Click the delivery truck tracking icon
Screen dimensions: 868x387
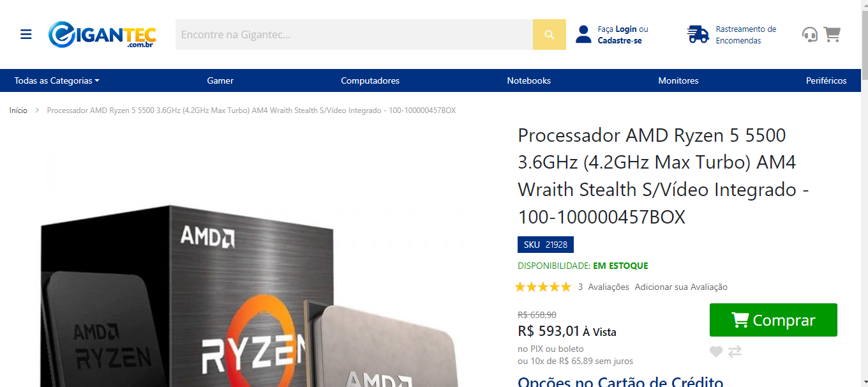coord(698,34)
